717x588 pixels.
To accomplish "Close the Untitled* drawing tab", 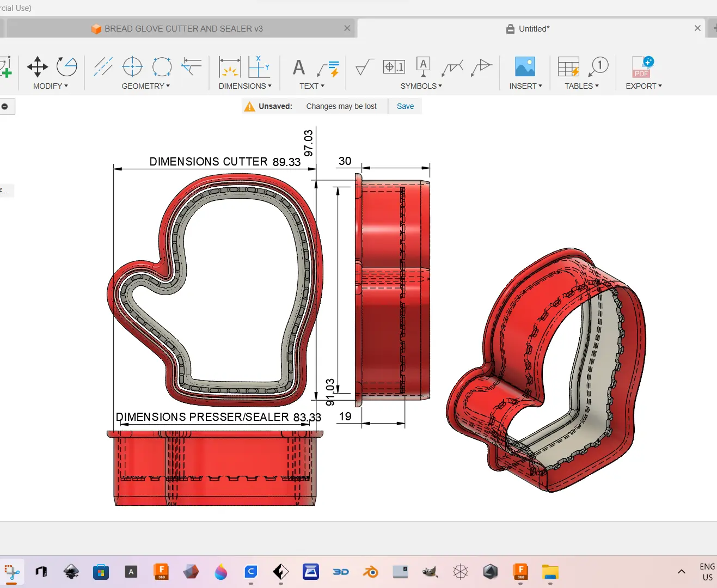I will 697,28.
